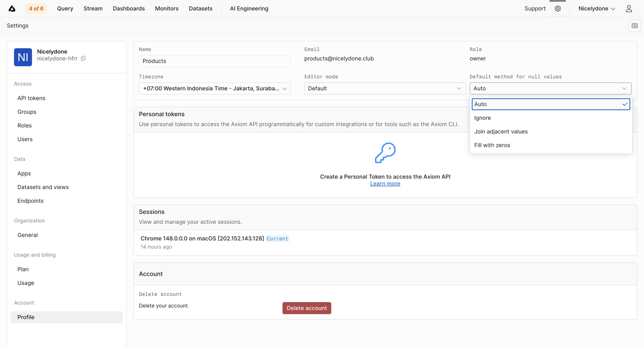
Task: Open Monitors in the top navigation
Action: (x=167, y=9)
